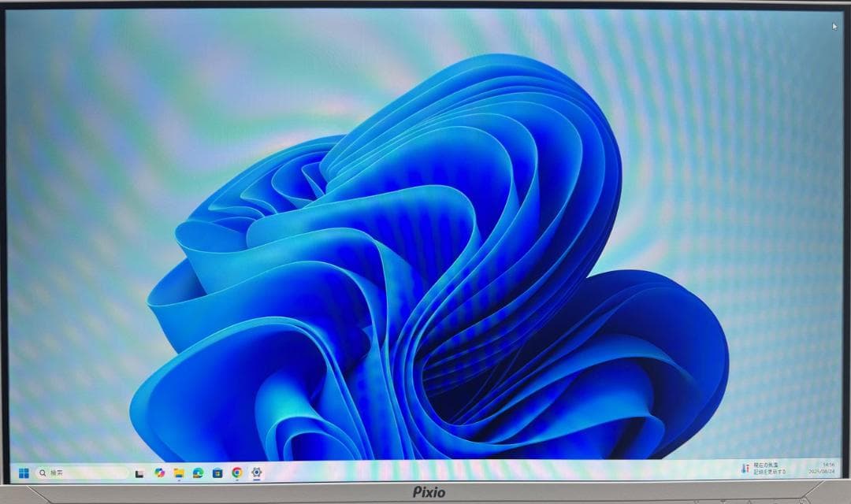
Task: Open the Microsoft Store app
Action: (x=217, y=472)
